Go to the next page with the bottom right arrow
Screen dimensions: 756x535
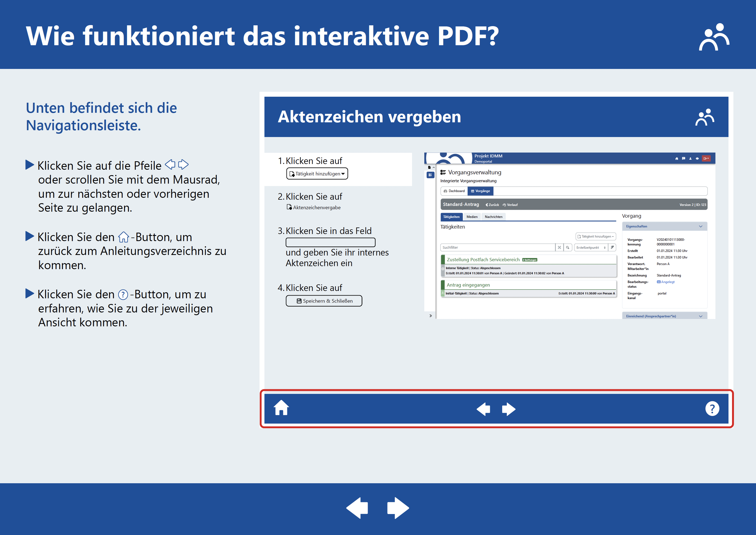398,508
